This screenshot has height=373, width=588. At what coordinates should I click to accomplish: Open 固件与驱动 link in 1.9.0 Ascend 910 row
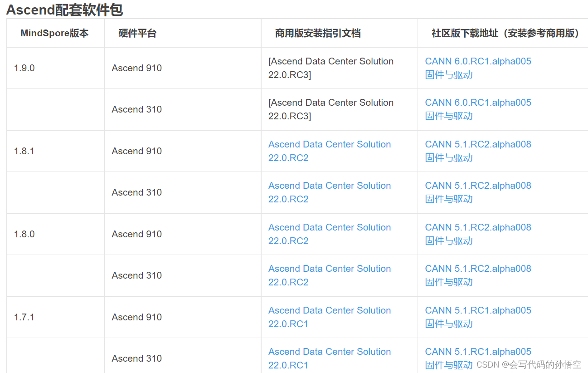449,75
